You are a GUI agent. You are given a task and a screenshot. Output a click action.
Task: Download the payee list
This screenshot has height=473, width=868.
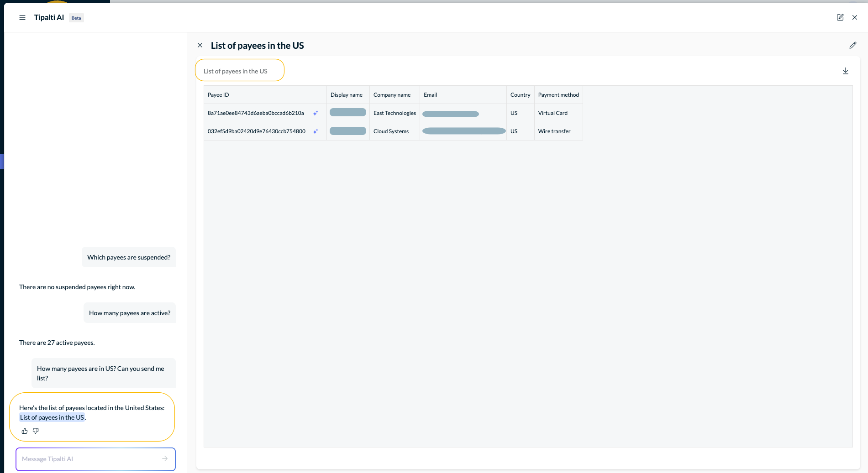(x=846, y=71)
